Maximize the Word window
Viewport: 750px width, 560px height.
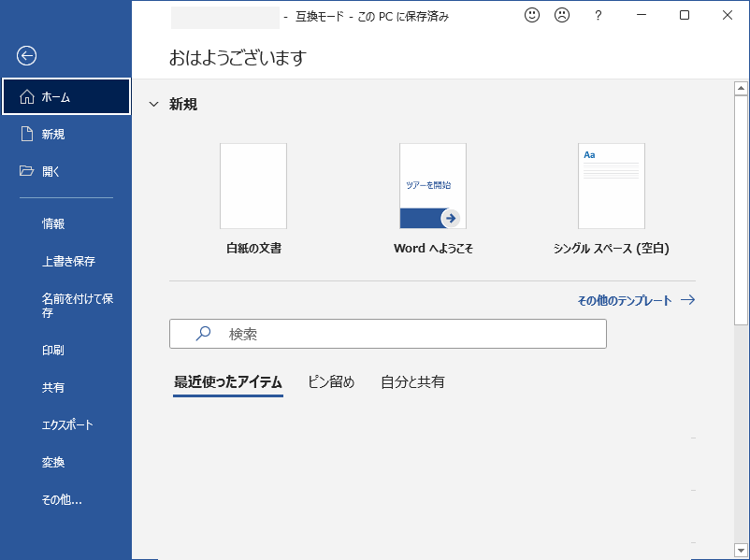click(x=685, y=15)
